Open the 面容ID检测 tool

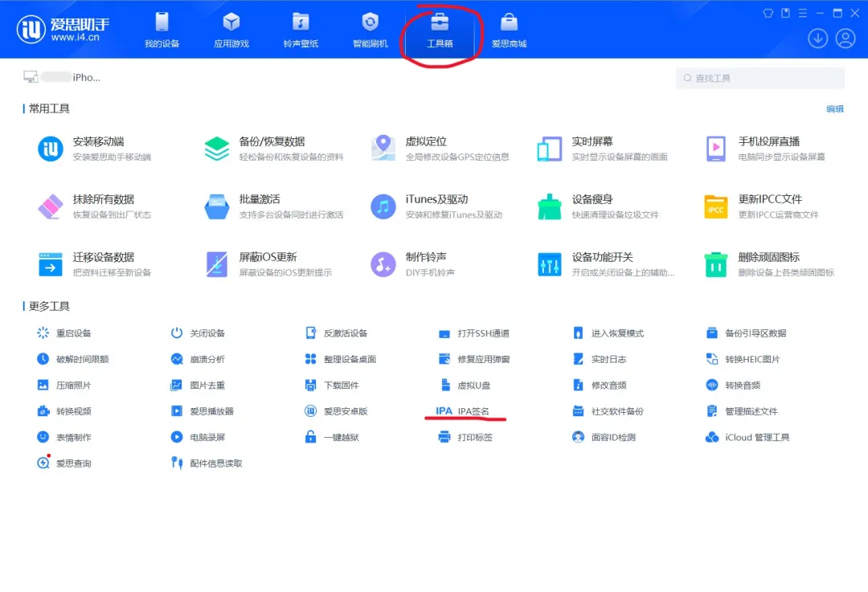[x=604, y=437]
